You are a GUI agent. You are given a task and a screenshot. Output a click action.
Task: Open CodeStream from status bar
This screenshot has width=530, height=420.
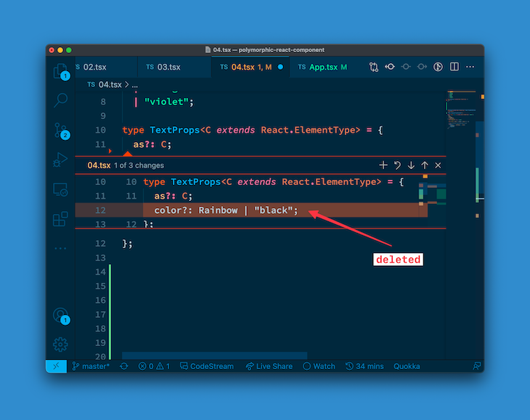coord(207,366)
